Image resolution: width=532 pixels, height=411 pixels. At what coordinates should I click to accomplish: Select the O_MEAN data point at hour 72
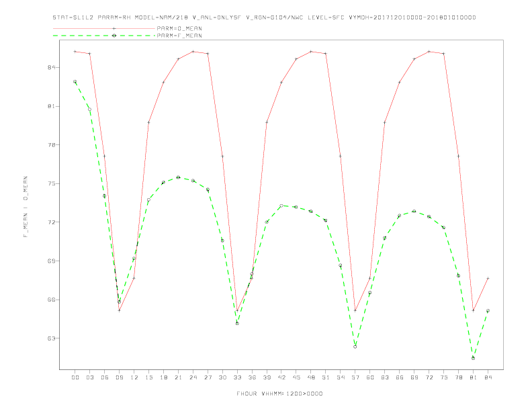(429, 52)
